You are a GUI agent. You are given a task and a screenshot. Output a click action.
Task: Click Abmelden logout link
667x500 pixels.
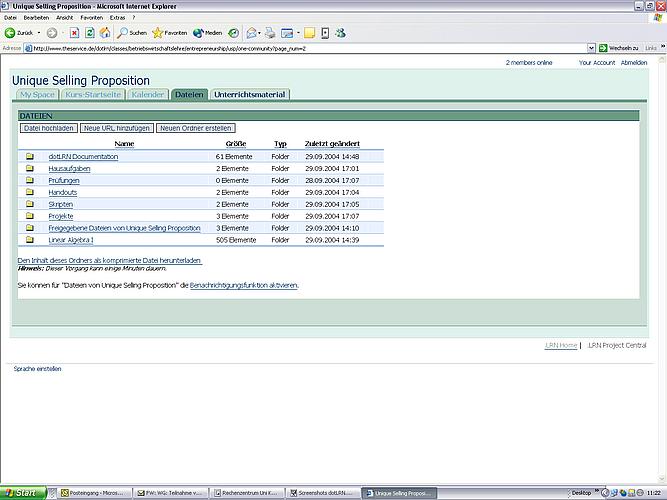pos(634,63)
